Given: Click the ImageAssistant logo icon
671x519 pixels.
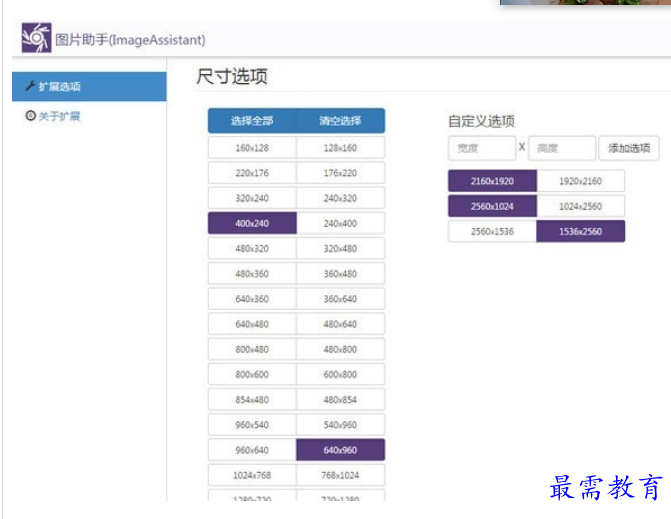Looking at the screenshot, I should pyautogui.click(x=36, y=38).
